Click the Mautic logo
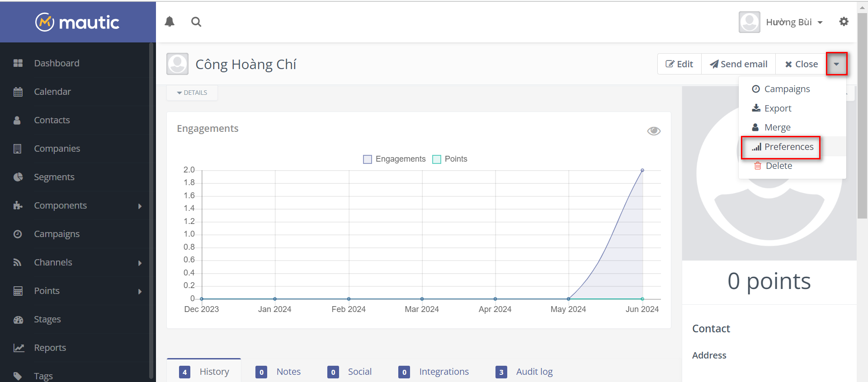The width and height of the screenshot is (868, 382). click(78, 22)
